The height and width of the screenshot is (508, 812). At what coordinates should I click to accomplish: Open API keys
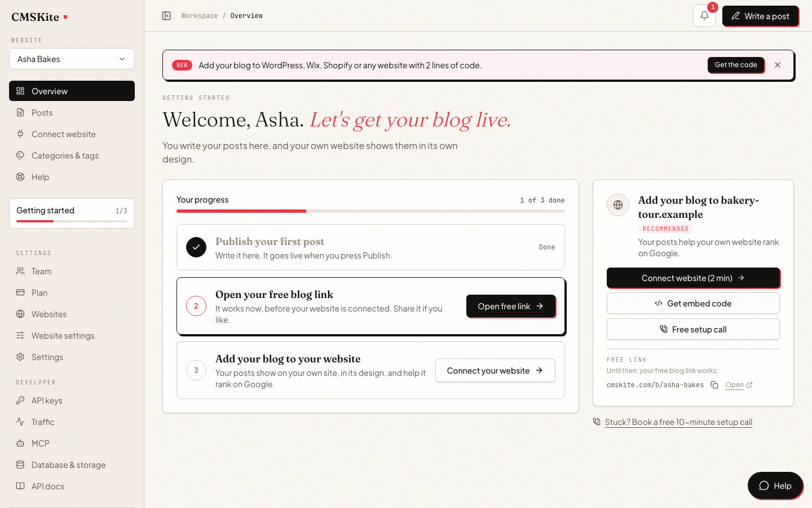point(72,400)
